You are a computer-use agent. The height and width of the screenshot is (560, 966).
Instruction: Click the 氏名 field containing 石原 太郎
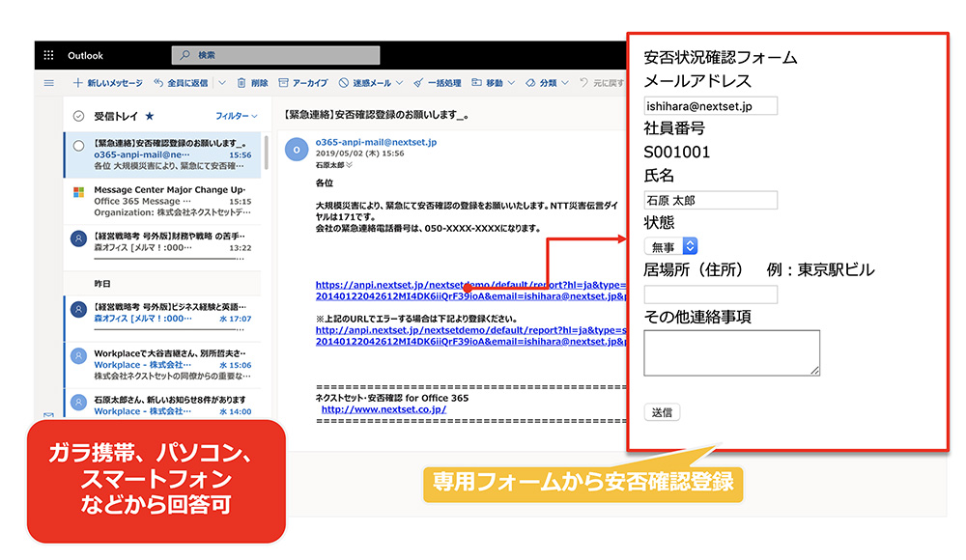coord(710,200)
